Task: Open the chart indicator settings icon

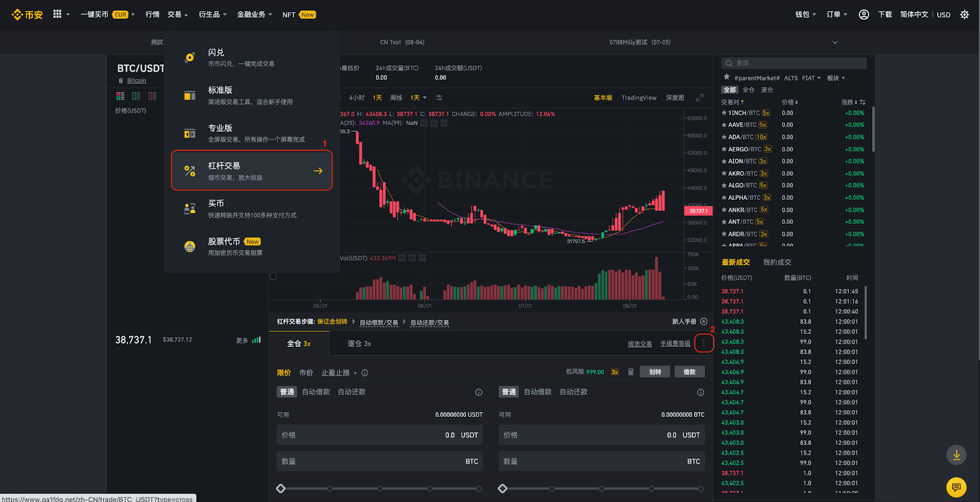Action: (439, 98)
